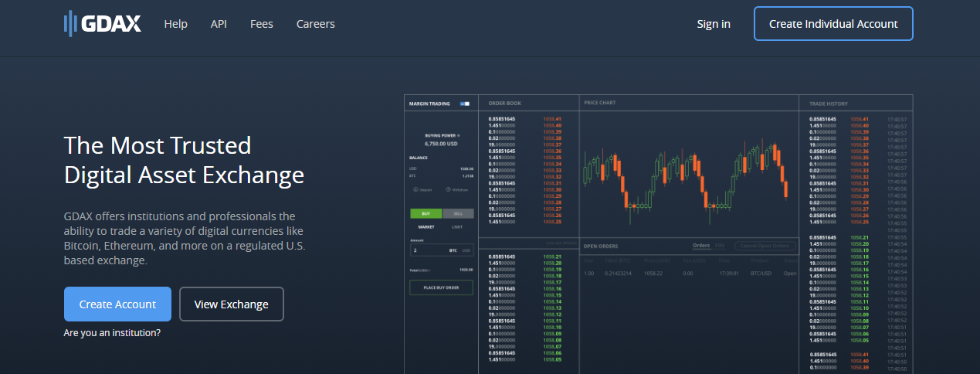980x374 pixels.
Task: Open the Help menu item
Action: (x=175, y=24)
